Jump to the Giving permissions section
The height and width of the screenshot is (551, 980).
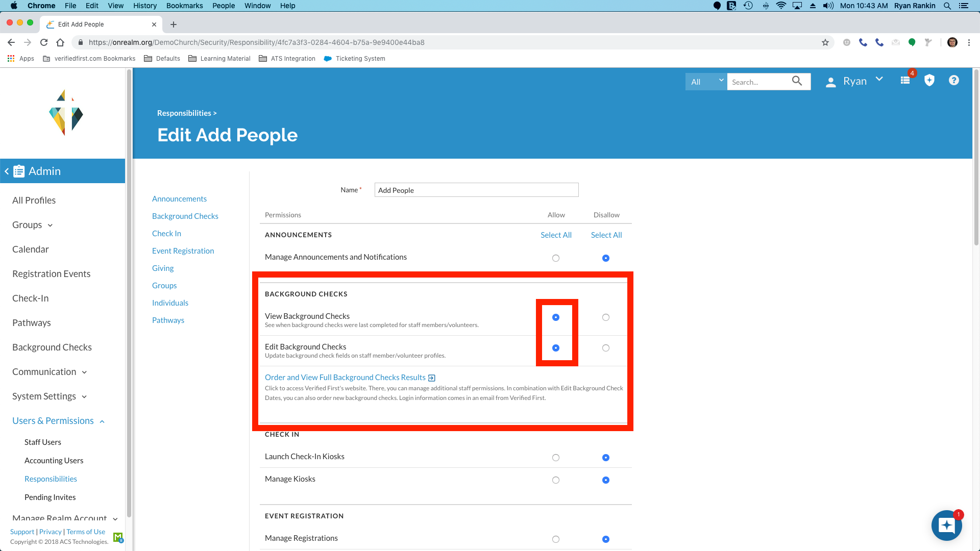click(x=162, y=268)
